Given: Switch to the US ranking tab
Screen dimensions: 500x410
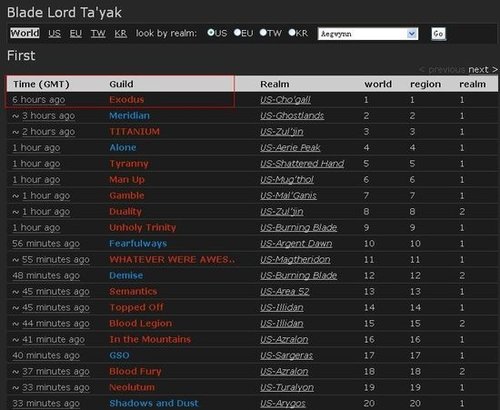Looking at the screenshot, I should tap(54, 33).
